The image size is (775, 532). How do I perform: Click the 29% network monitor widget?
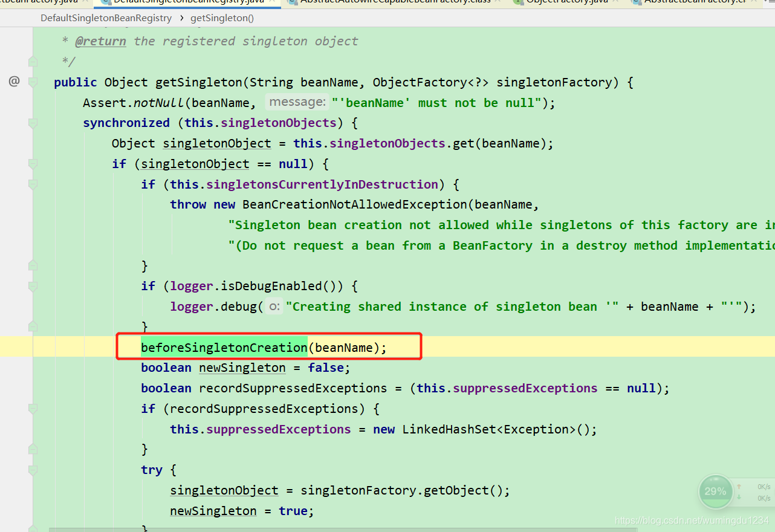[716, 491]
